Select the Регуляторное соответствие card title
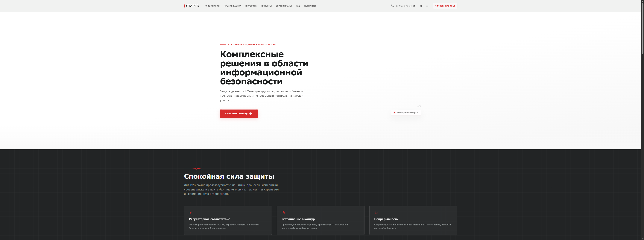Image resolution: width=644 pixels, height=240 pixels. pyautogui.click(x=209, y=219)
